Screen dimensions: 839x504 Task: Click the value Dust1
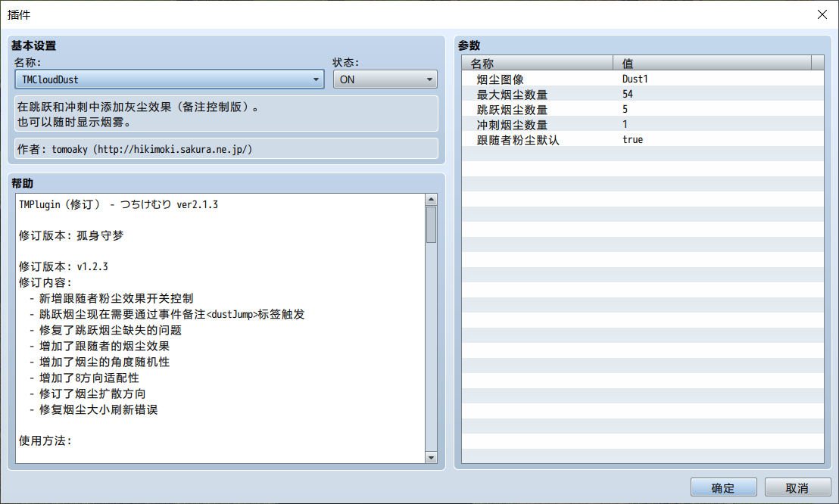coord(635,79)
